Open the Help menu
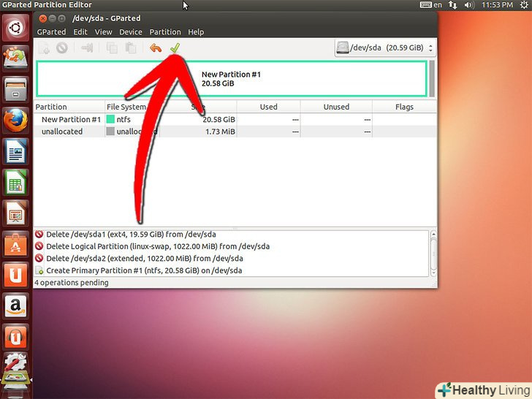 pos(196,32)
